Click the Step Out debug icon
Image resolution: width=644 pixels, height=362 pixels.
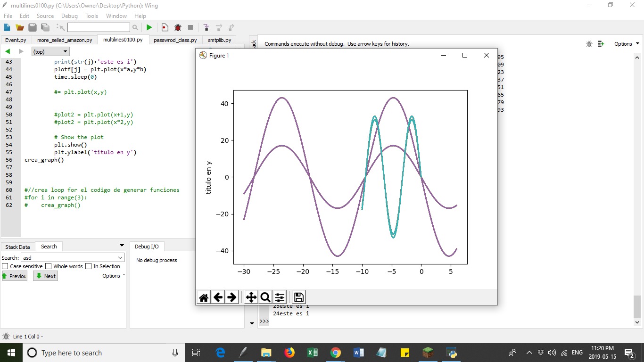click(x=231, y=27)
